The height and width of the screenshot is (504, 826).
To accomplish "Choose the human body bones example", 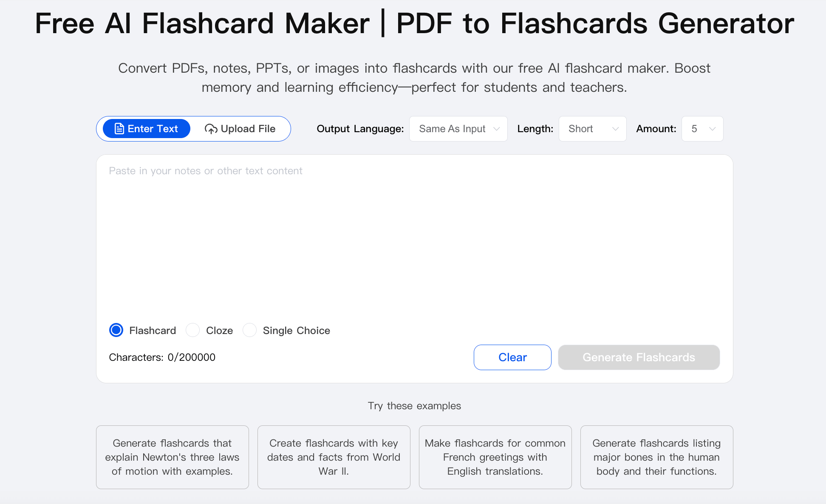I will pos(656,457).
